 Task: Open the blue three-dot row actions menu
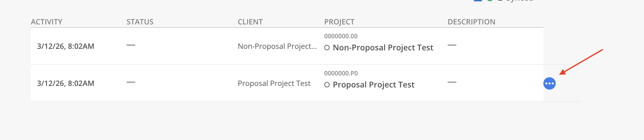(549, 83)
